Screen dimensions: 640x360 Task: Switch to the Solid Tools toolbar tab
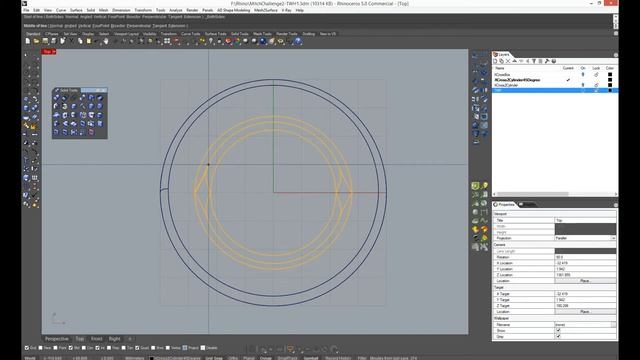[240, 34]
